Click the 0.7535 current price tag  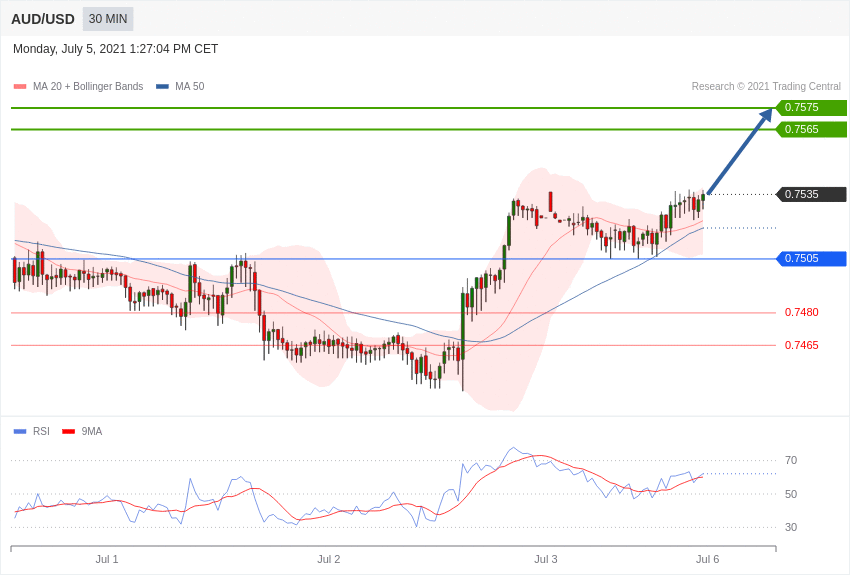812,194
